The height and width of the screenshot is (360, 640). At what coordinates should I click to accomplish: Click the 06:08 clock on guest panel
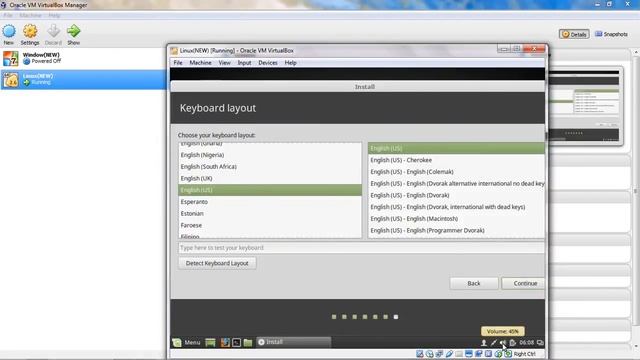tap(527, 343)
